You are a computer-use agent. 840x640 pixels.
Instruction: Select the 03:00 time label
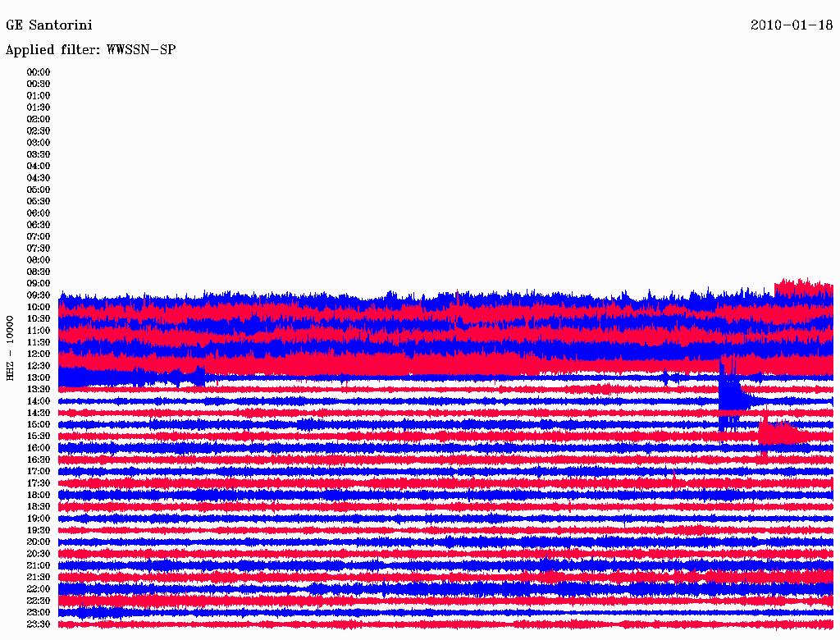click(38, 143)
